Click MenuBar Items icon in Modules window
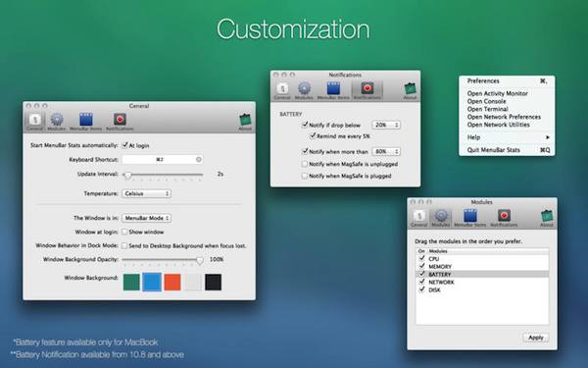This screenshot has height=368, width=588. pyautogui.click(x=469, y=216)
